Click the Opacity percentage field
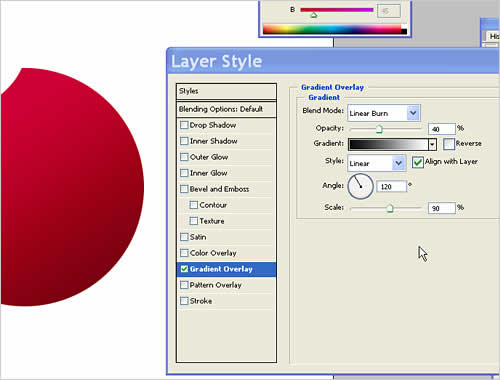 point(442,129)
